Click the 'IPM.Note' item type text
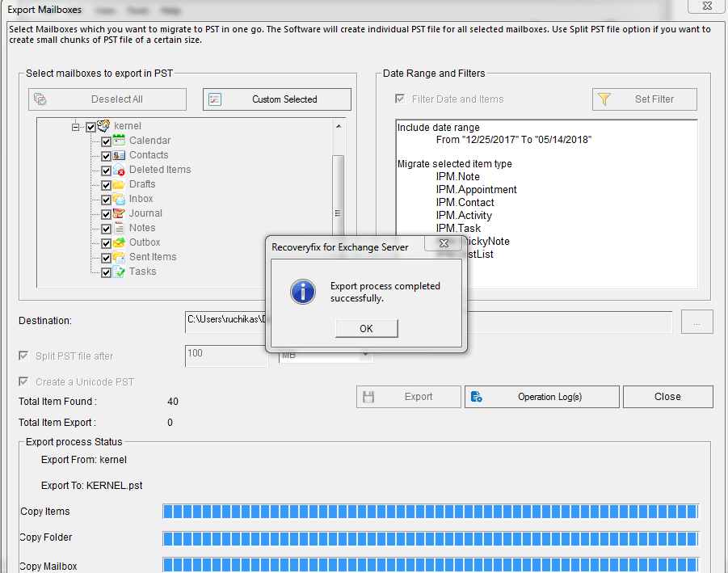Screen dimensions: 728x573 tap(457, 176)
